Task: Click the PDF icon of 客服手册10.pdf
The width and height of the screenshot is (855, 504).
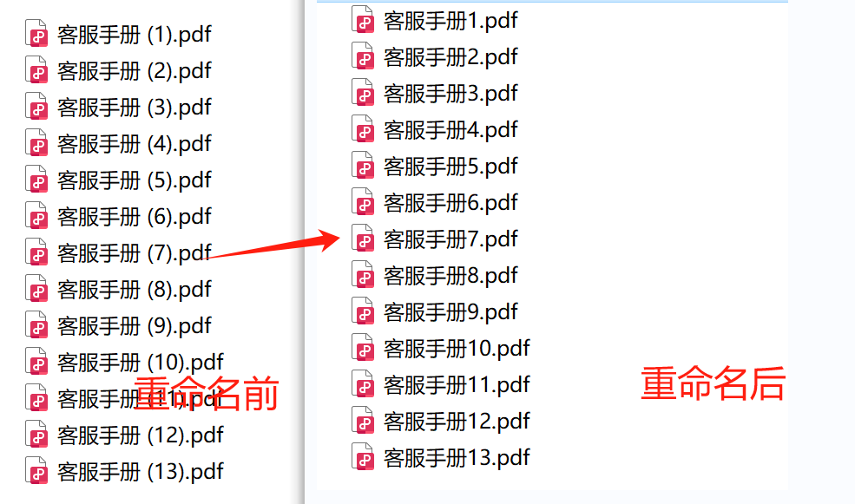Action: pyautogui.click(x=363, y=348)
